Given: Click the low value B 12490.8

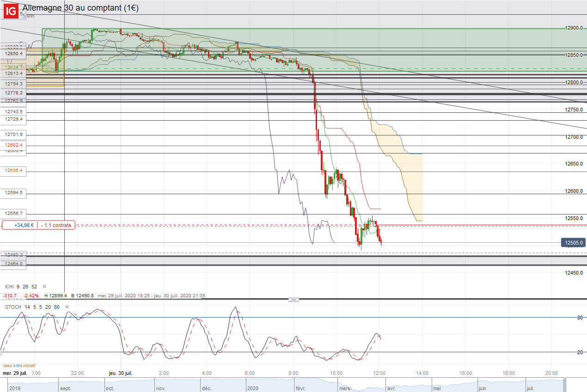Looking at the screenshot, I should coord(82,296).
